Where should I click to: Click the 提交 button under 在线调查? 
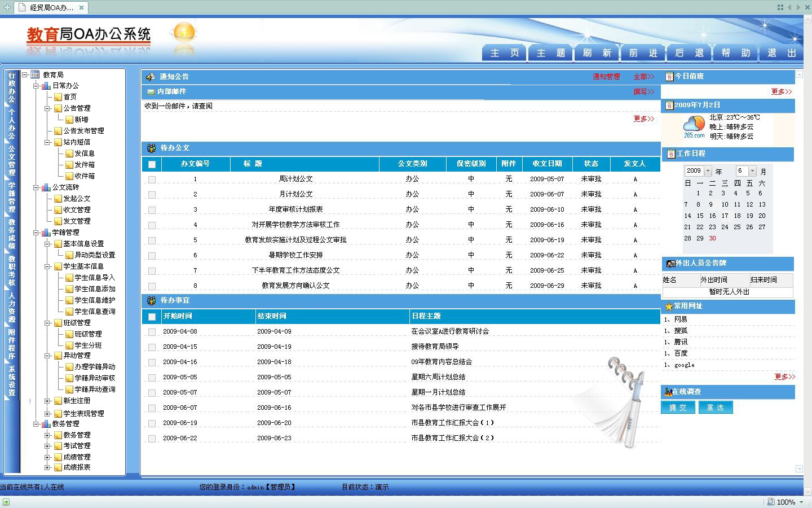coord(678,408)
